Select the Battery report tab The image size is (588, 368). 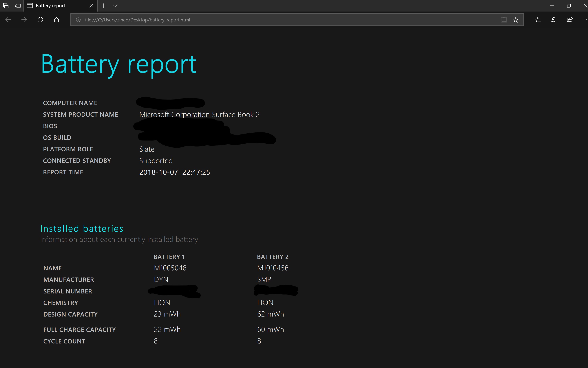coord(50,6)
